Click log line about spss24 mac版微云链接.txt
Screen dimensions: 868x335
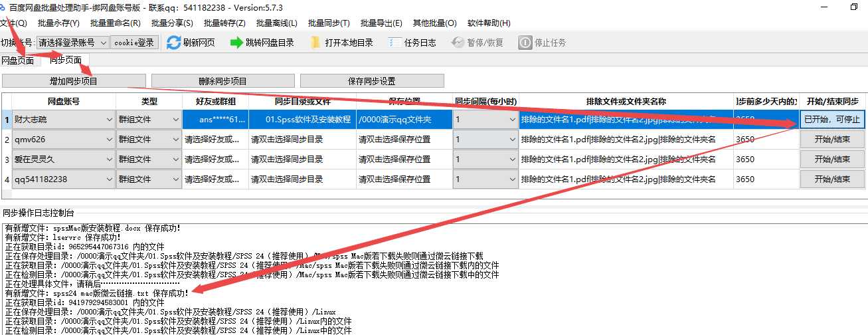[96, 292]
